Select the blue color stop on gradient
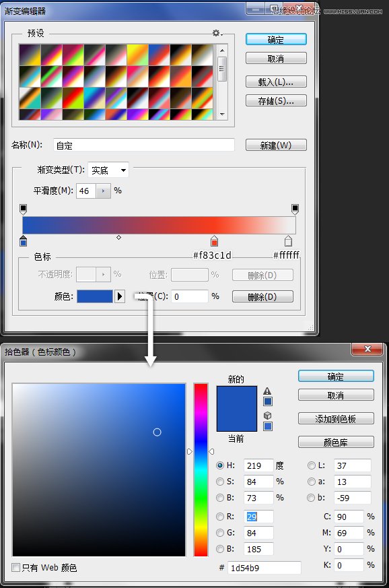This screenshot has height=588, width=389. click(24, 241)
